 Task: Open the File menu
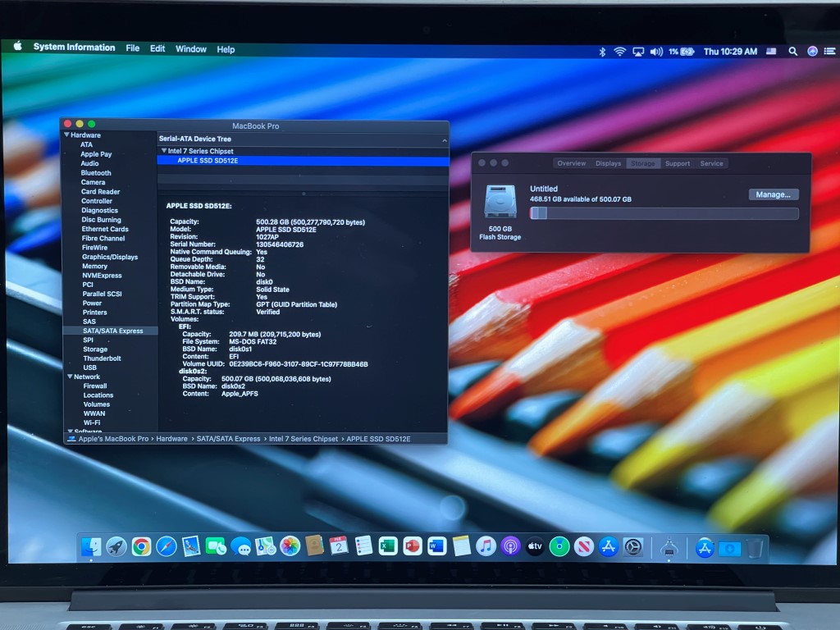pyautogui.click(x=132, y=48)
